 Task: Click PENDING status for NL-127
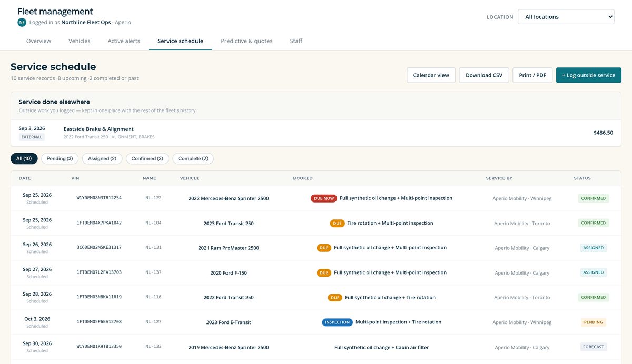[x=594, y=322]
